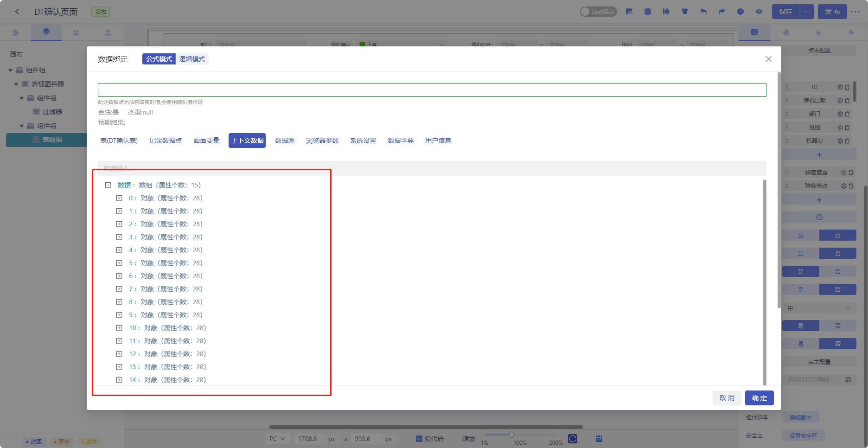Open the puzzle-piece components icon in left sidebar
This screenshot has width=868, height=448.
point(16,32)
